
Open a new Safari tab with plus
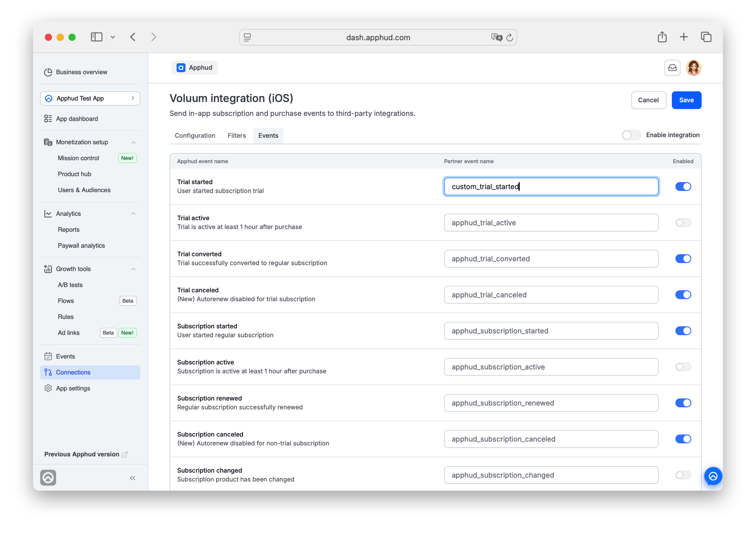tap(684, 37)
